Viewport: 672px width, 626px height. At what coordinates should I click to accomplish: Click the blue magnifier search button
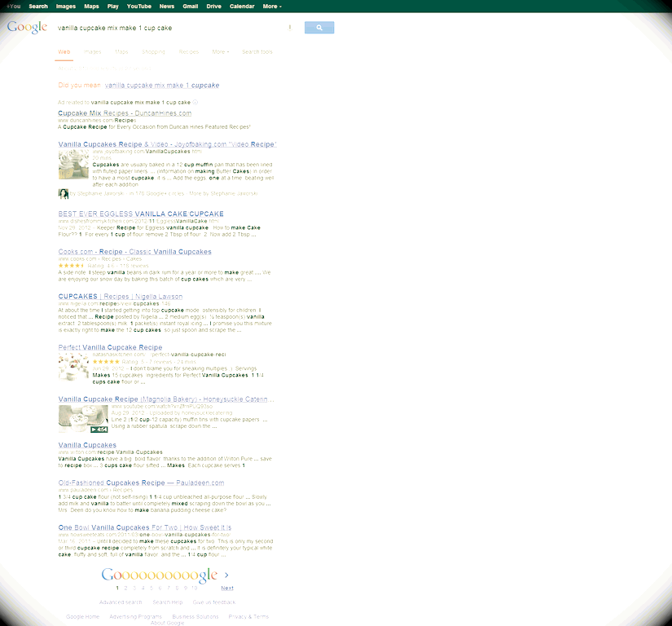(x=319, y=28)
